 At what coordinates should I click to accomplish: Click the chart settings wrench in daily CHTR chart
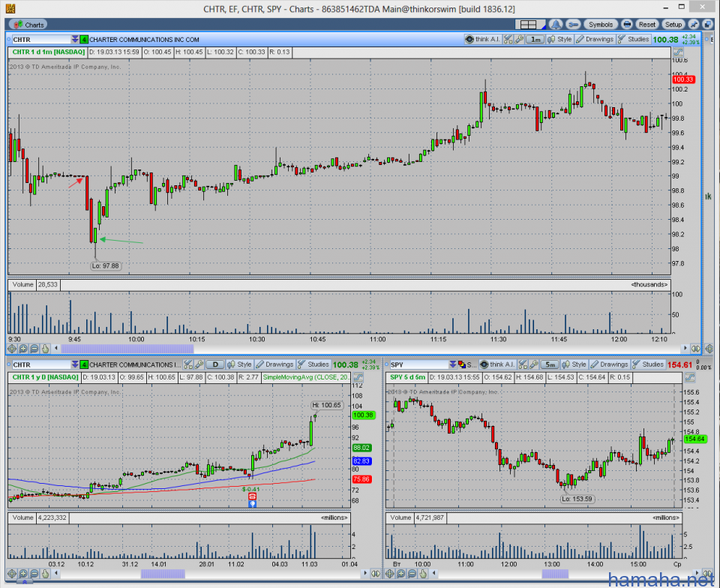tap(199, 364)
